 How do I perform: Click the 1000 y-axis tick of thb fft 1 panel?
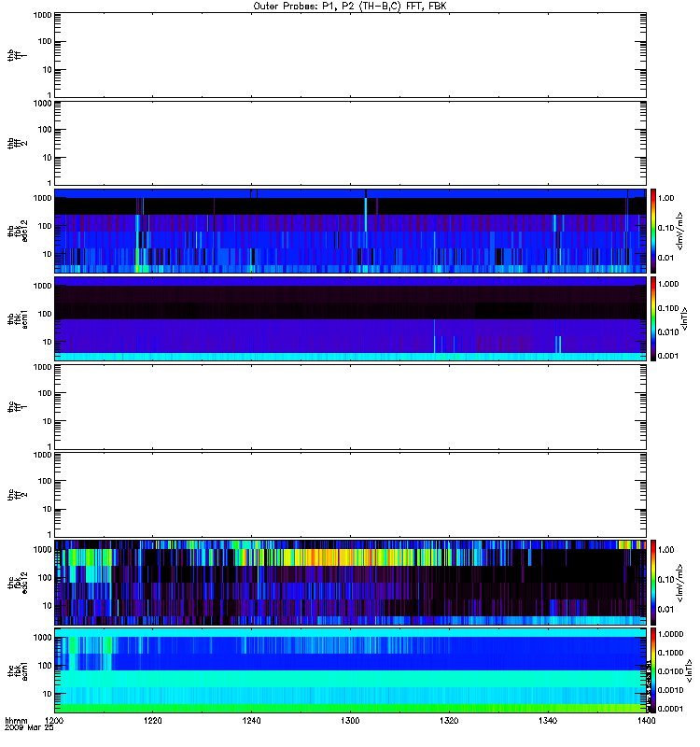click(42, 15)
